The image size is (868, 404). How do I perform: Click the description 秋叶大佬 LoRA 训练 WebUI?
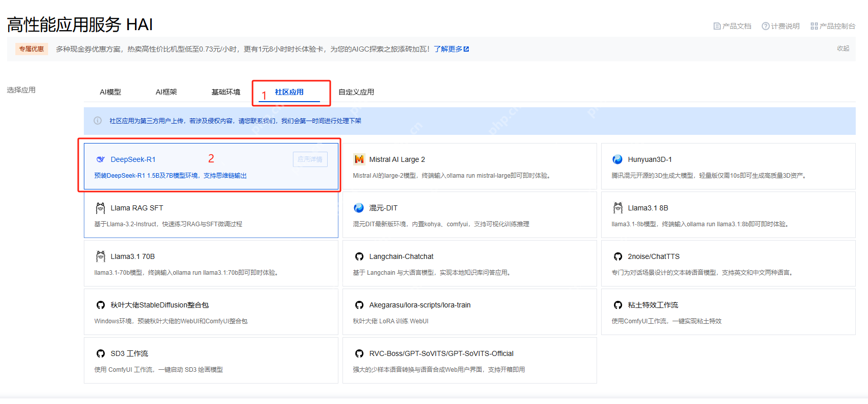click(x=391, y=321)
